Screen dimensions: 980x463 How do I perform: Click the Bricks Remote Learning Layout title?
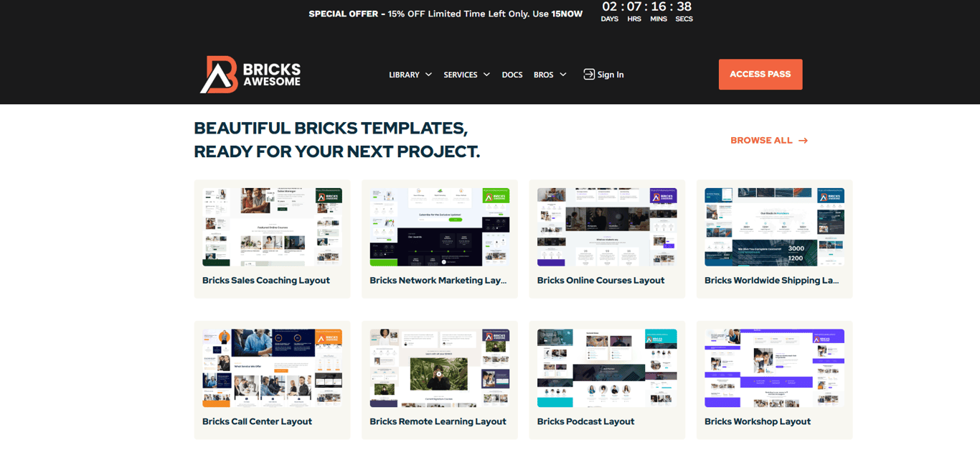438,422
